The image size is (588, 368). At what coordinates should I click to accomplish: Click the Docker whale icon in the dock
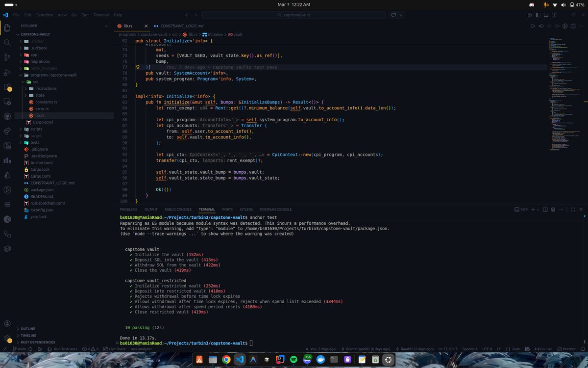point(320,359)
